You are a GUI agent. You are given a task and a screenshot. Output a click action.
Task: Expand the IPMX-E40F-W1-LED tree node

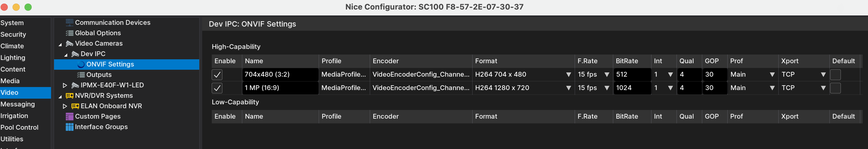point(65,86)
